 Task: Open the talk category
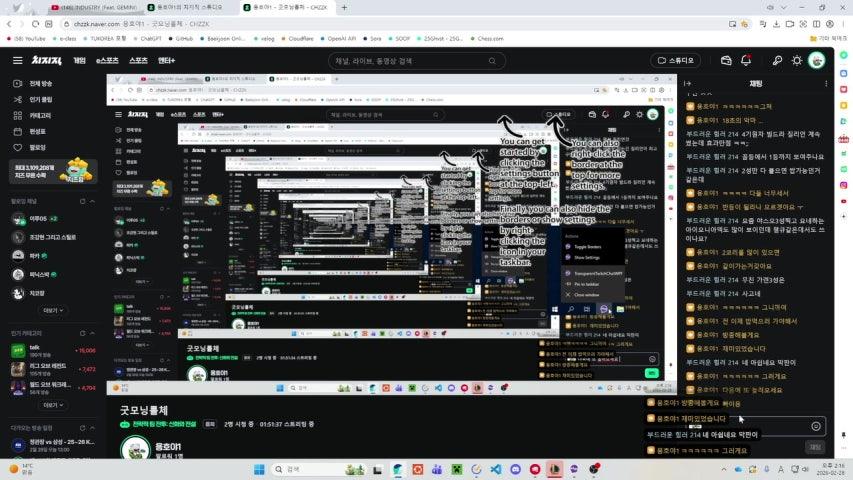click(x=53, y=350)
